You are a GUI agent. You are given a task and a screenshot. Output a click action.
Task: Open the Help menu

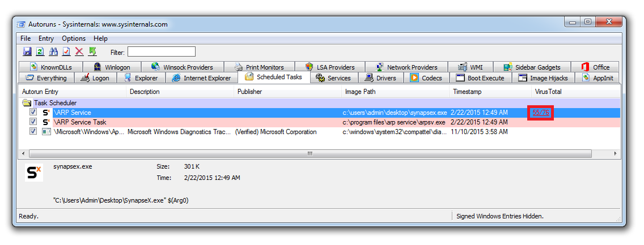(100, 38)
